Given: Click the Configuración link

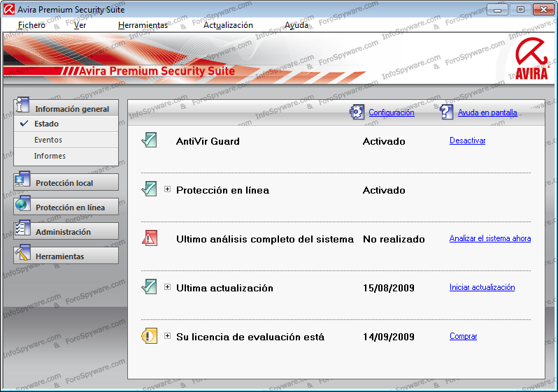Looking at the screenshot, I should [392, 112].
